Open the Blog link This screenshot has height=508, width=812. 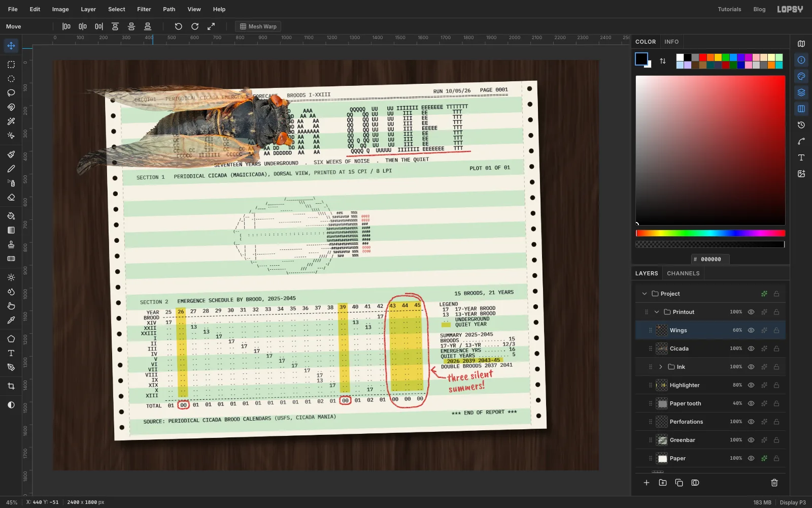[x=759, y=9]
